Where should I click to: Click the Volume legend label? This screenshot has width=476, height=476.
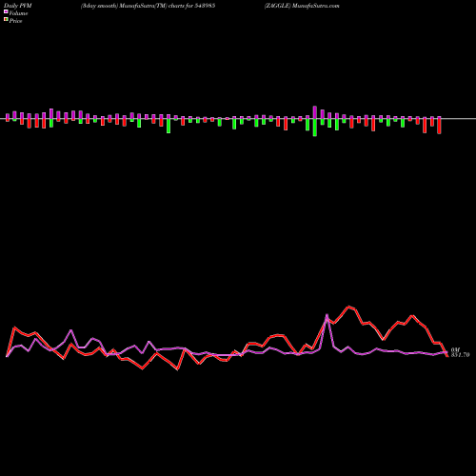pos(18,13)
